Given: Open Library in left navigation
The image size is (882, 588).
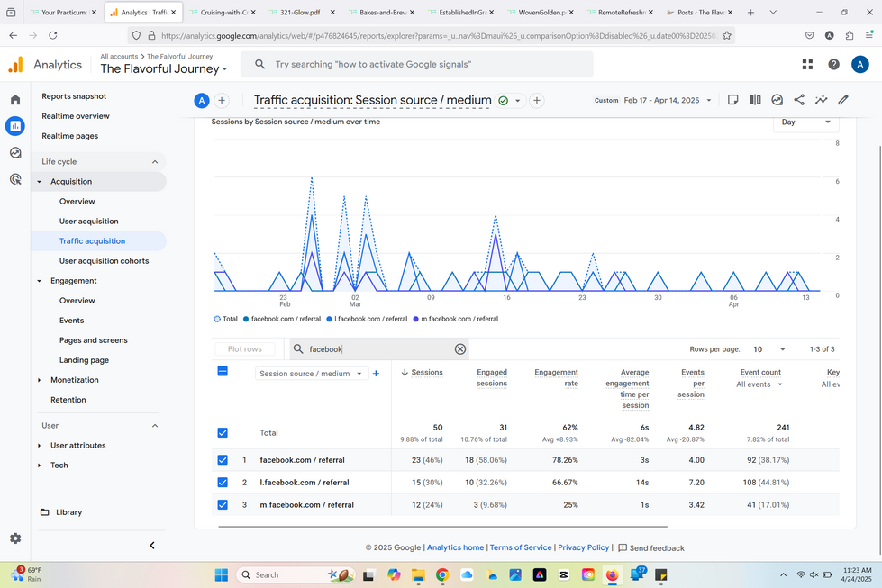Looking at the screenshot, I should 61,512.
